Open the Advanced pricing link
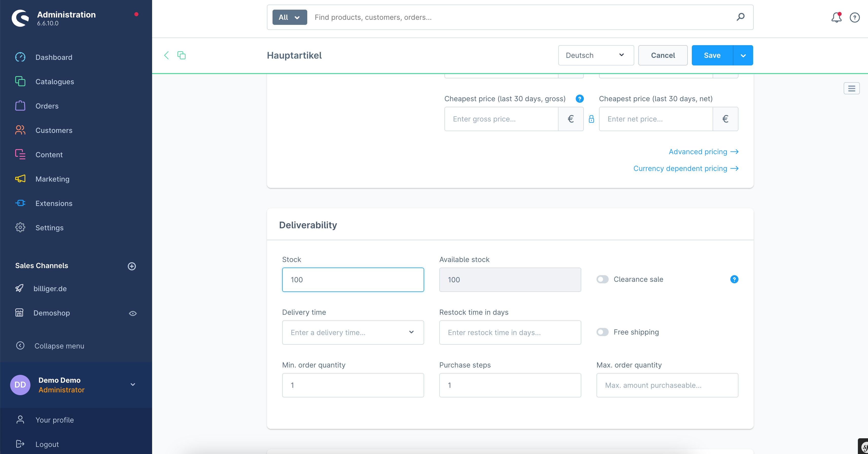 [703, 152]
